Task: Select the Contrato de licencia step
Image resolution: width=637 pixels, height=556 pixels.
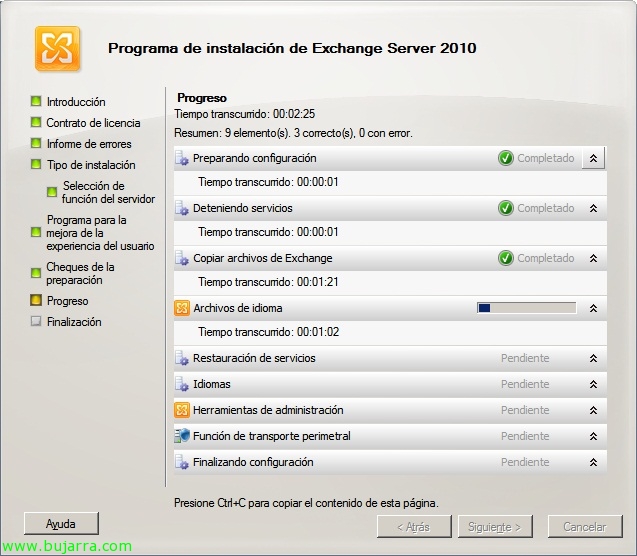Action: (x=93, y=123)
